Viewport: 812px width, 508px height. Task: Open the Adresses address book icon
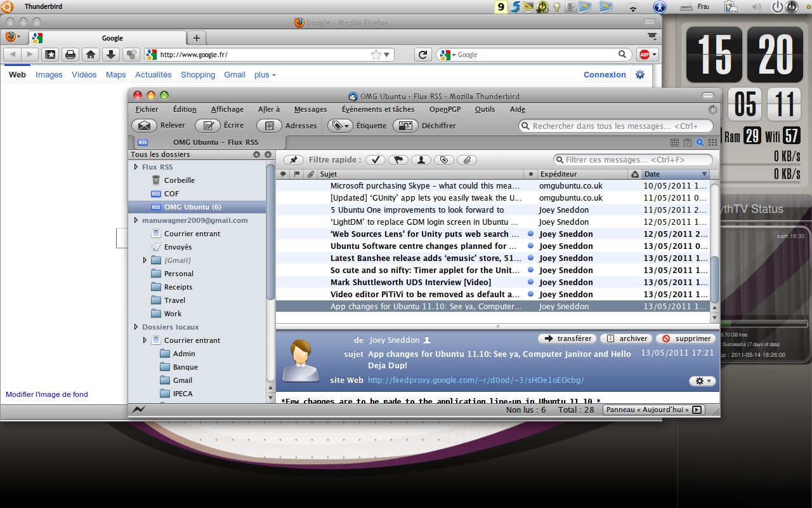coord(270,126)
